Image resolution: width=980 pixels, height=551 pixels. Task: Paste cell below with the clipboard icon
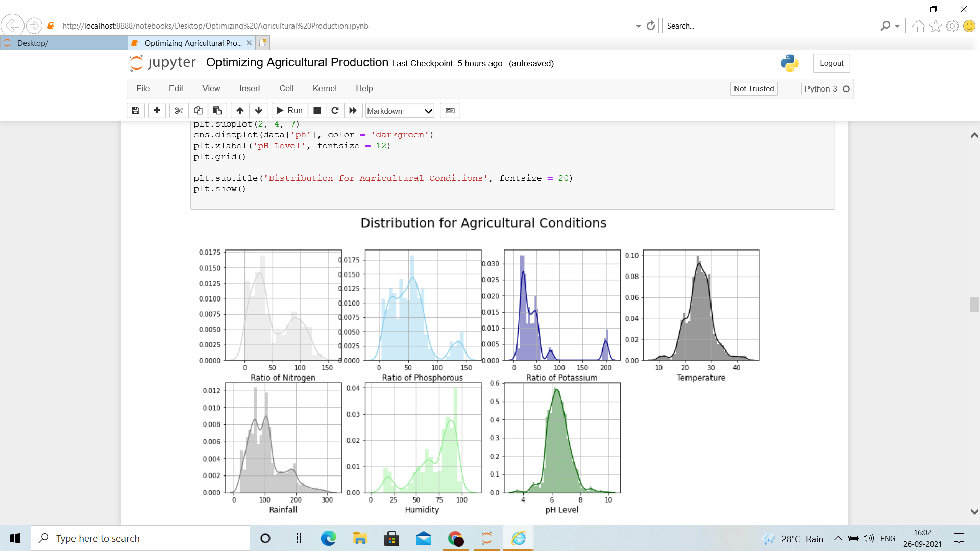point(217,110)
